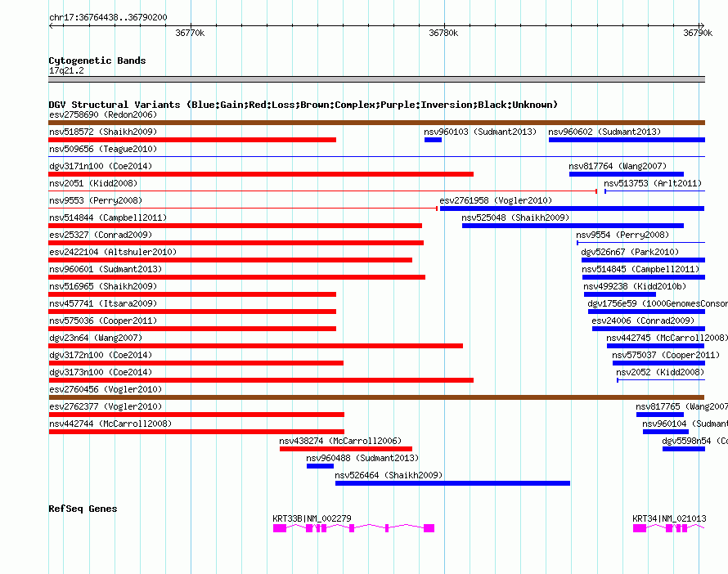Click nsv9554 (Perry2008) variant label
Image resolution: width=728 pixels, height=574 pixels.
click(x=622, y=235)
